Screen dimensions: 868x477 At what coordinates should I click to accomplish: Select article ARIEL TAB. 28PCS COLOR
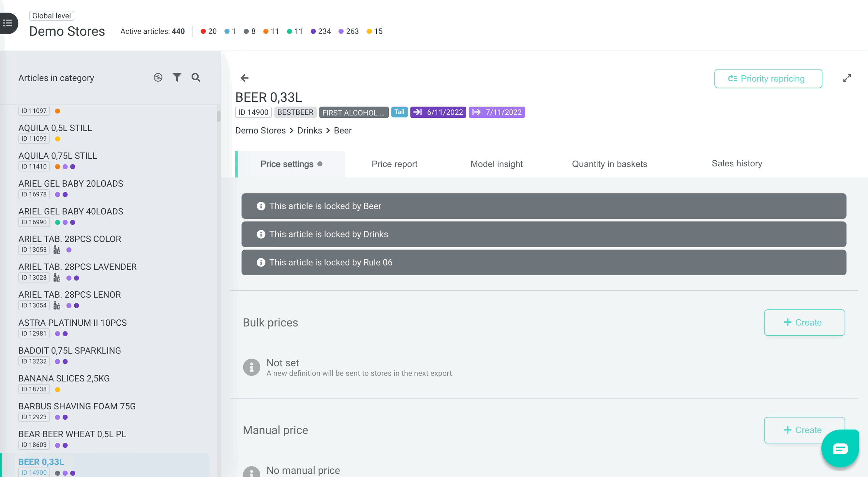click(x=69, y=239)
